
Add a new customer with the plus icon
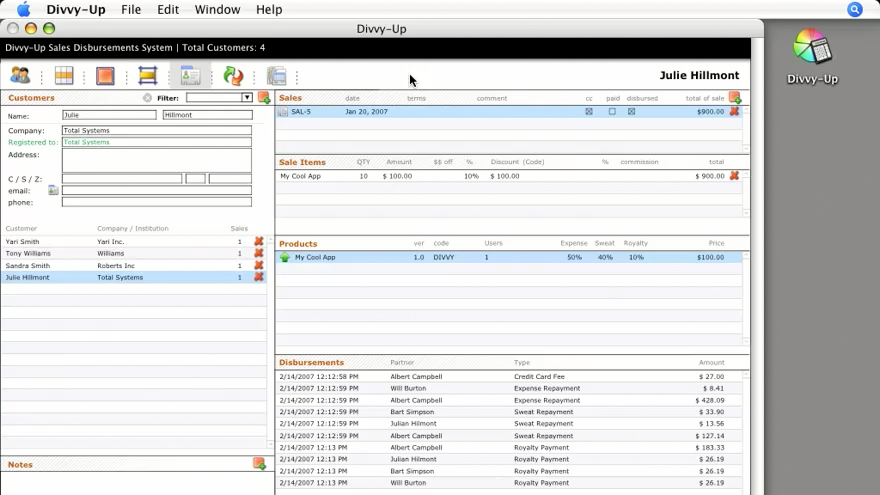click(x=264, y=98)
